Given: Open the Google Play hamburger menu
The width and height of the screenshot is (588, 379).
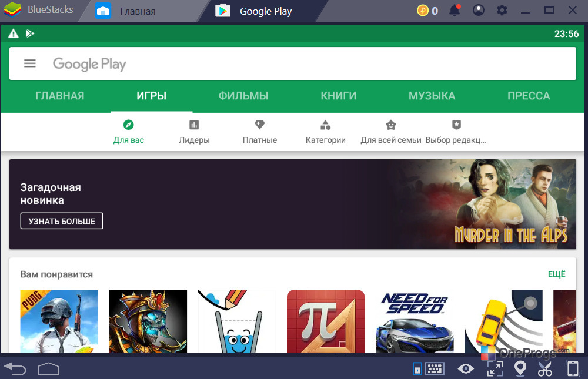Looking at the screenshot, I should click(30, 63).
